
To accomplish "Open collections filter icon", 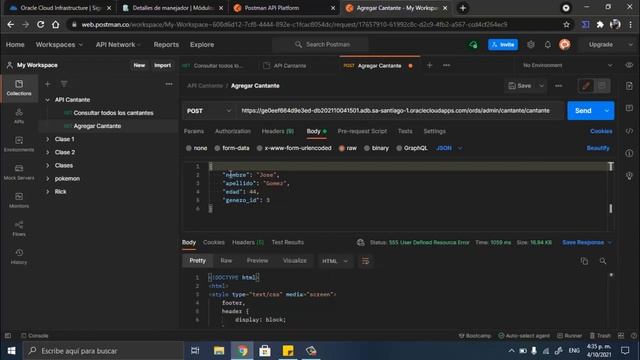I will [64, 84].
